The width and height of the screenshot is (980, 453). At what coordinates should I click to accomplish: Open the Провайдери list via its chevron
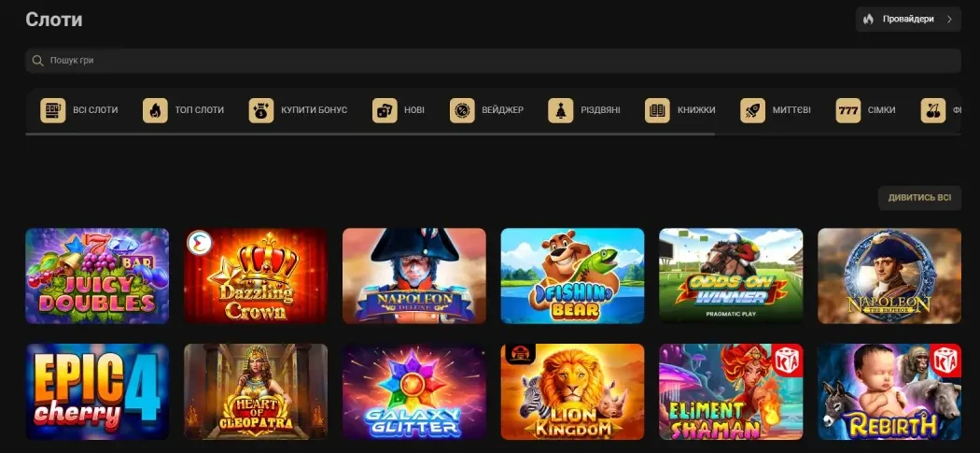click(949, 20)
